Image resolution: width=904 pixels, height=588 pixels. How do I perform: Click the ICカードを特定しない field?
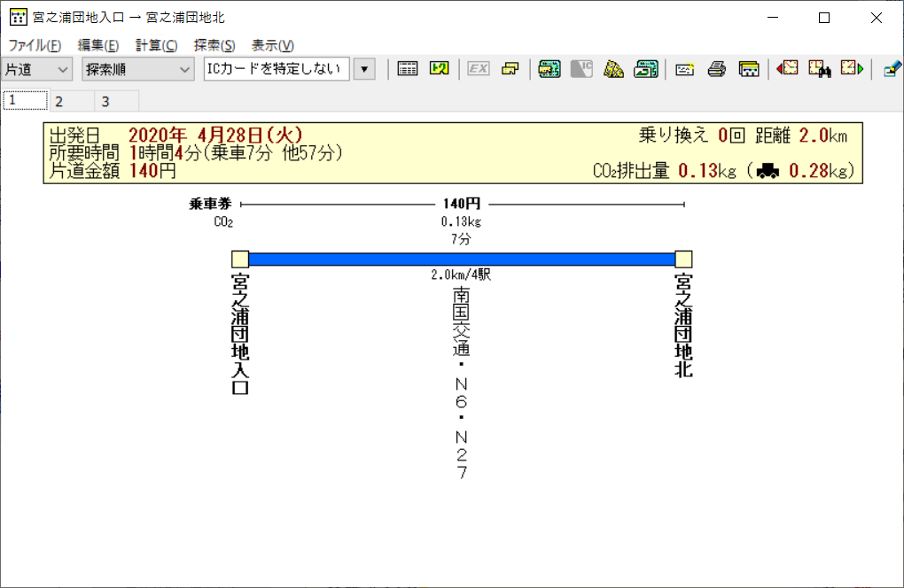pyautogui.click(x=277, y=69)
